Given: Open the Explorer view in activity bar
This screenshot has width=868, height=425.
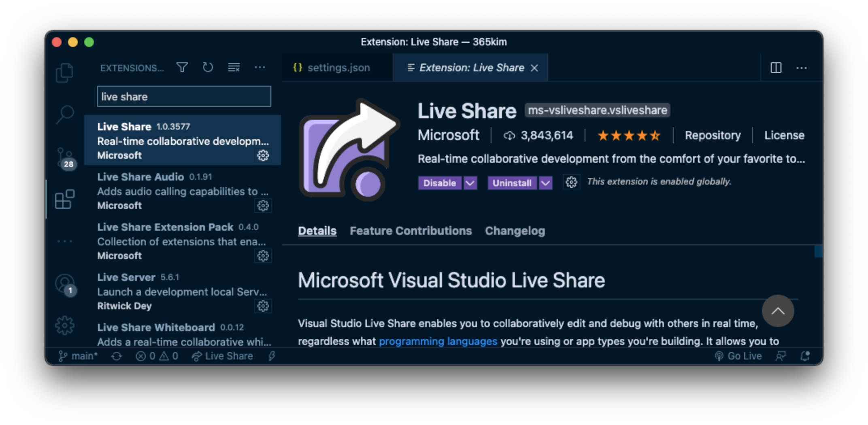Looking at the screenshot, I should click(x=65, y=73).
